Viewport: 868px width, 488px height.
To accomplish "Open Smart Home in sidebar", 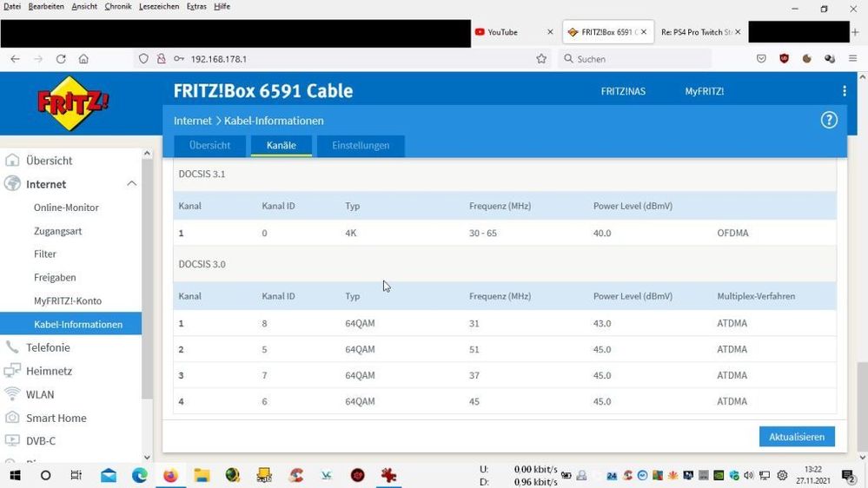I will [56, 418].
